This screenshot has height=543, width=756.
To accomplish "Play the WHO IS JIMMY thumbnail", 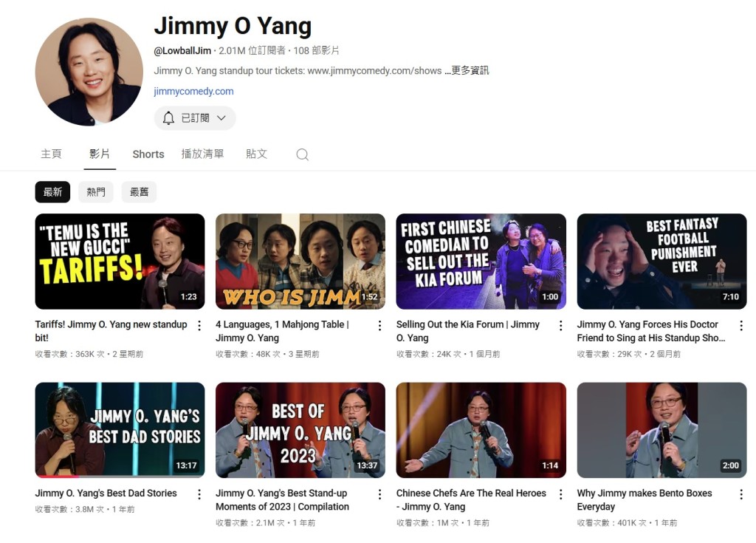I will tap(300, 262).
